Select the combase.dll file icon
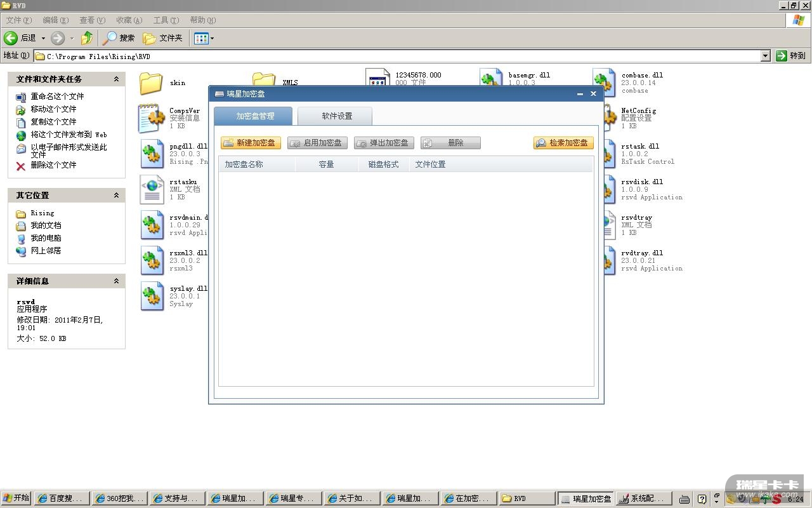The width and height of the screenshot is (812, 508). click(x=605, y=82)
